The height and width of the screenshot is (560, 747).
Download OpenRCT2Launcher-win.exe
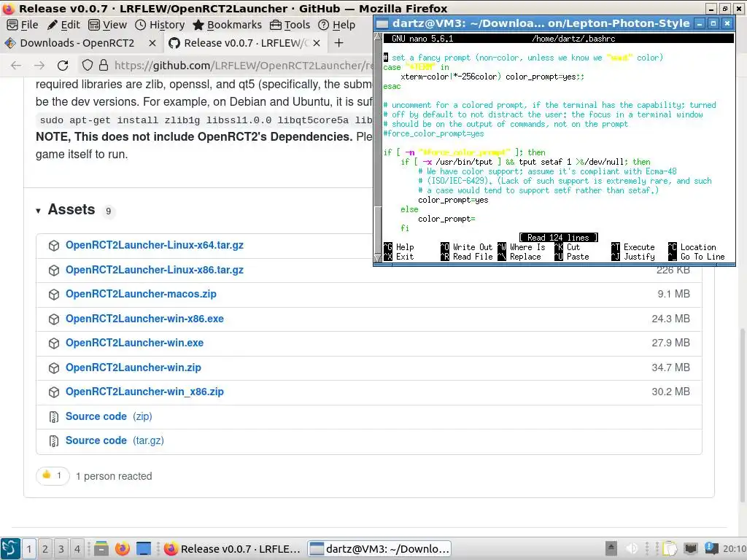134,343
